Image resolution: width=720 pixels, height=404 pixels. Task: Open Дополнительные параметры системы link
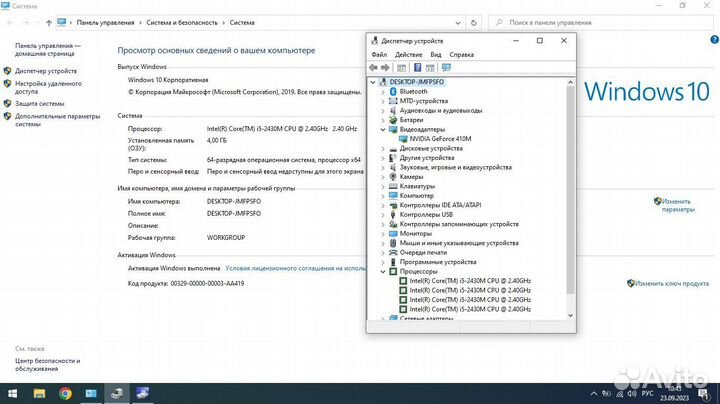coord(57,120)
